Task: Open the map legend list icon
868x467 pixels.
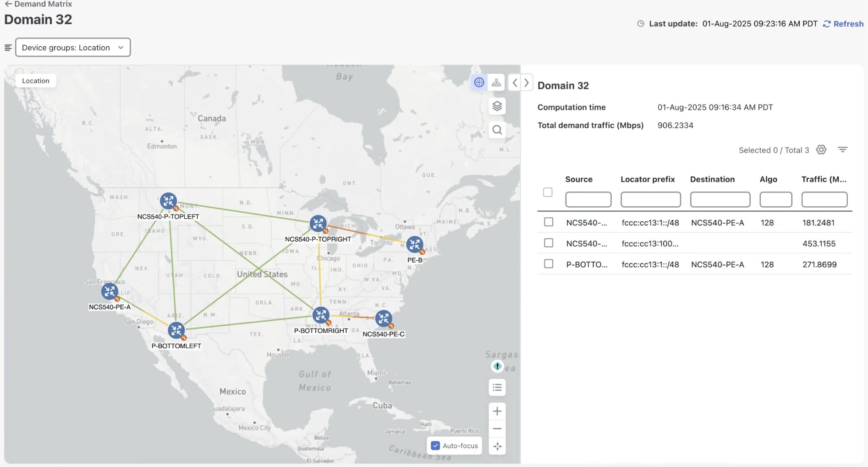Action: (497, 388)
